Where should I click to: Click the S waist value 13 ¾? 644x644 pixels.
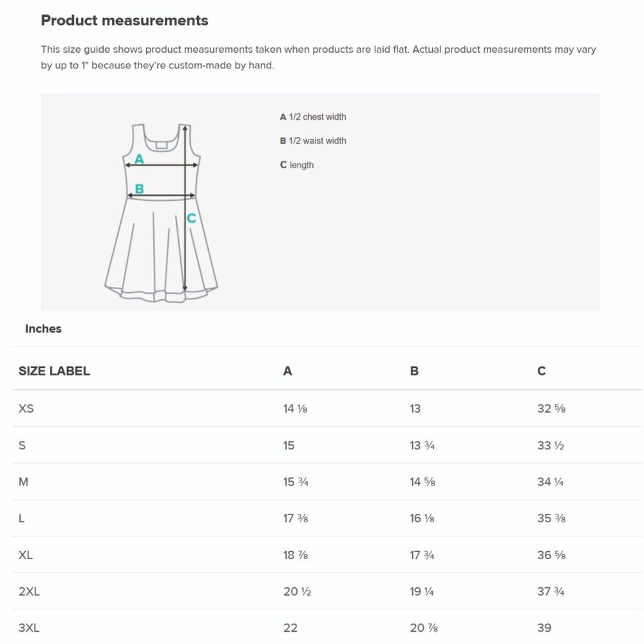coord(422,445)
